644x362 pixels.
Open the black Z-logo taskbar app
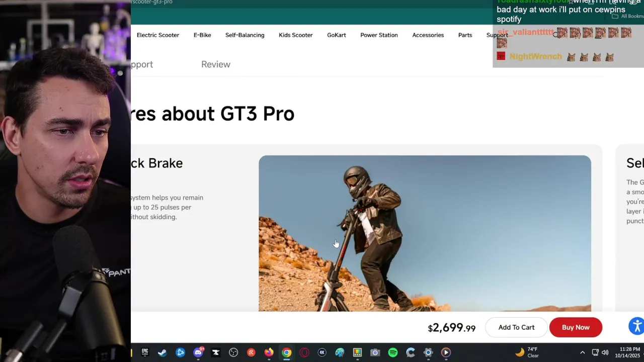coord(216,352)
